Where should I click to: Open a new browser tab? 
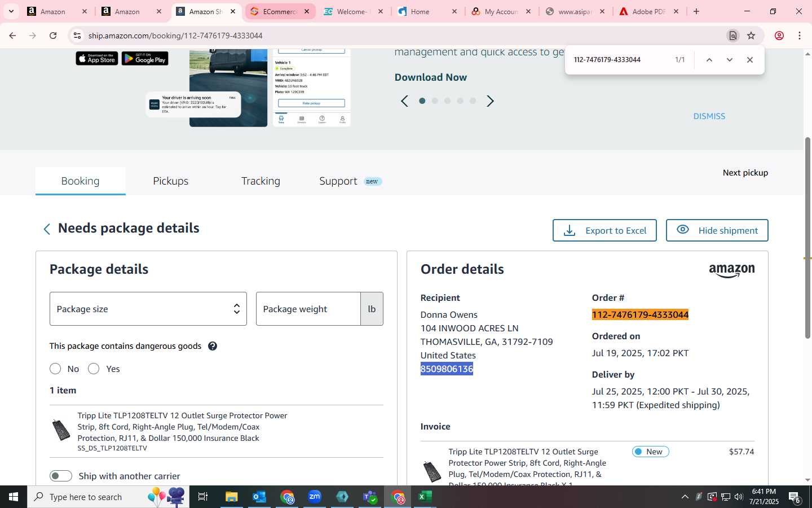pyautogui.click(x=696, y=11)
